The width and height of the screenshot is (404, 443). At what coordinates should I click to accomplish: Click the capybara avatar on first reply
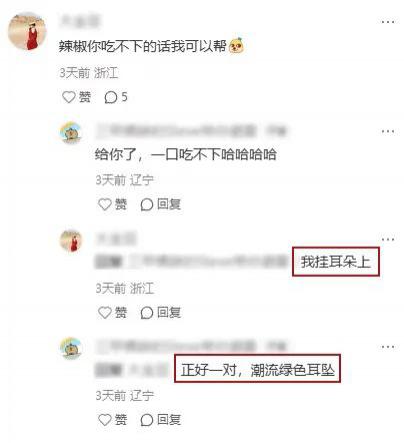71,133
